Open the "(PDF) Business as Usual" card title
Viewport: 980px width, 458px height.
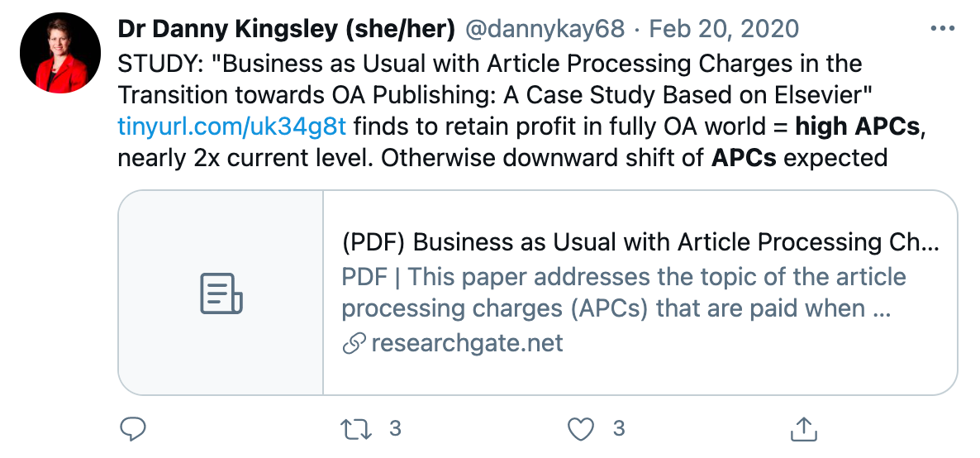coord(640,242)
